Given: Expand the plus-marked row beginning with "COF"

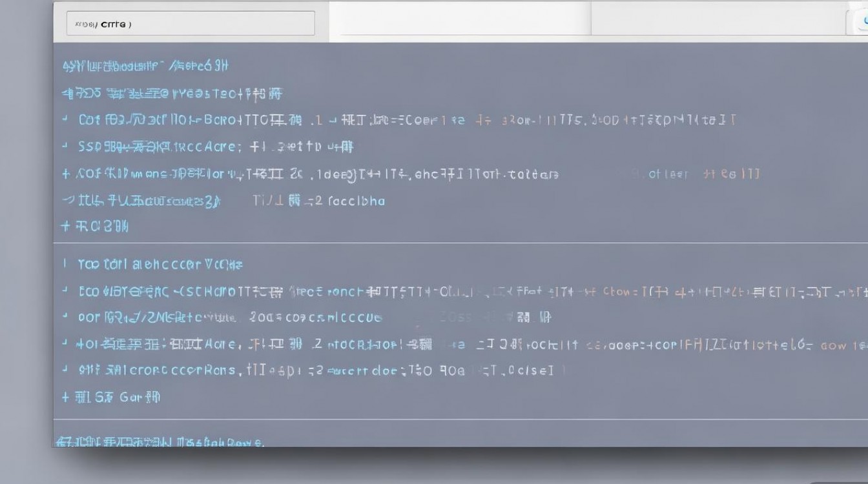Looking at the screenshot, I should [65, 174].
